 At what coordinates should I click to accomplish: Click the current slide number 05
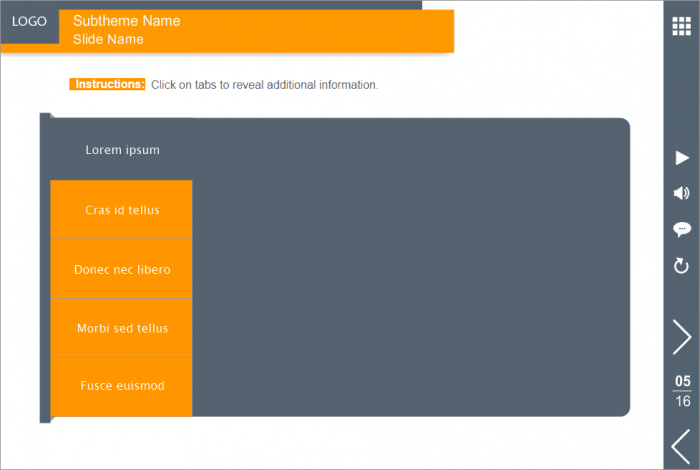(x=682, y=381)
